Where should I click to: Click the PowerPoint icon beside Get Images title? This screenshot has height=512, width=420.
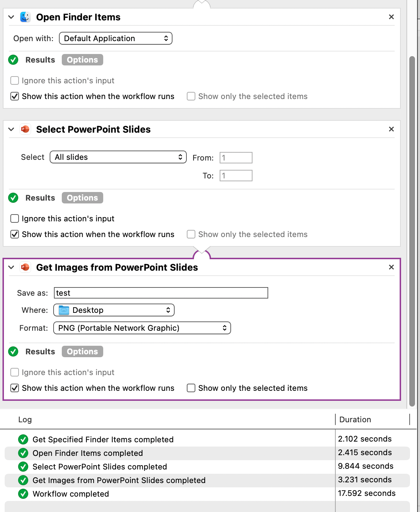25,267
